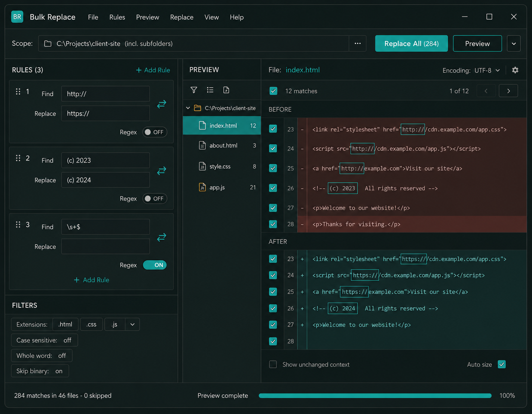Grab the drag handle of rule 3
Image resolution: width=532 pixels, height=414 pixels.
click(x=18, y=225)
